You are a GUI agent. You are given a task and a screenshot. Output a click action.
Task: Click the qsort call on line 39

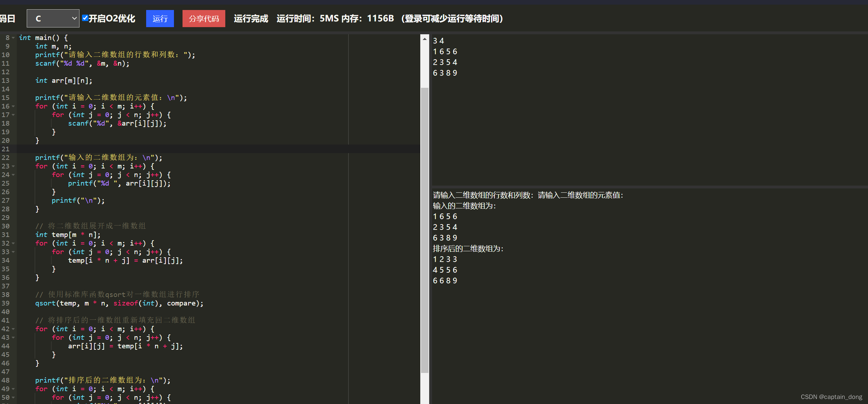pyautogui.click(x=119, y=303)
